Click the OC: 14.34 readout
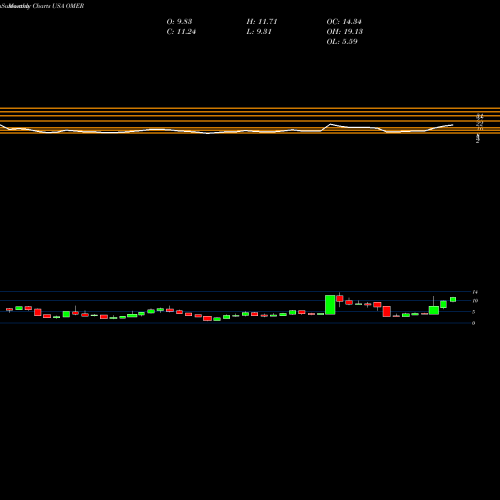 click(x=344, y=22)
